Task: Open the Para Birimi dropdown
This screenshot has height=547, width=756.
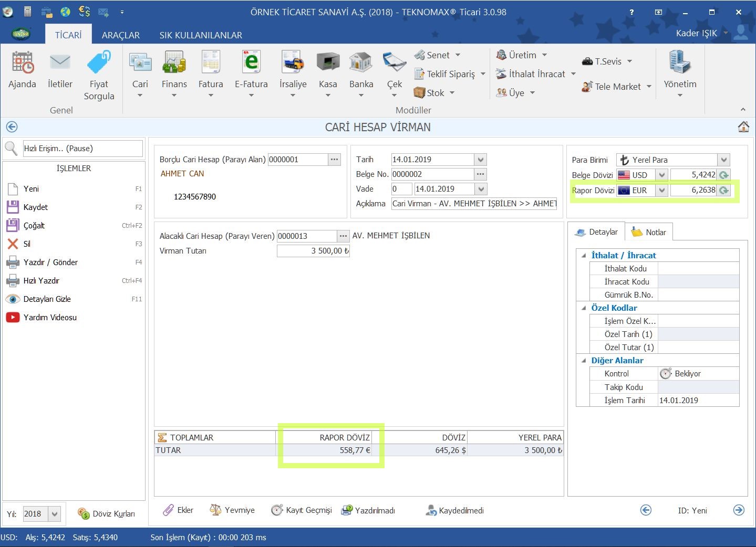Action: click(x=724, y=160)
